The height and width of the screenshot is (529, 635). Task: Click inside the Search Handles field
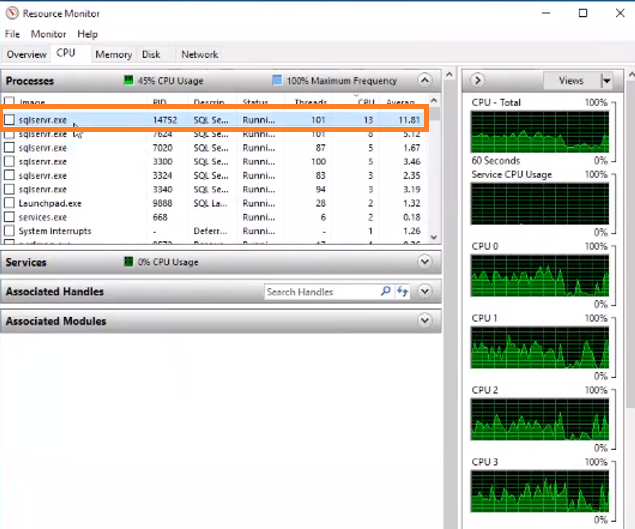coord(320,292)
